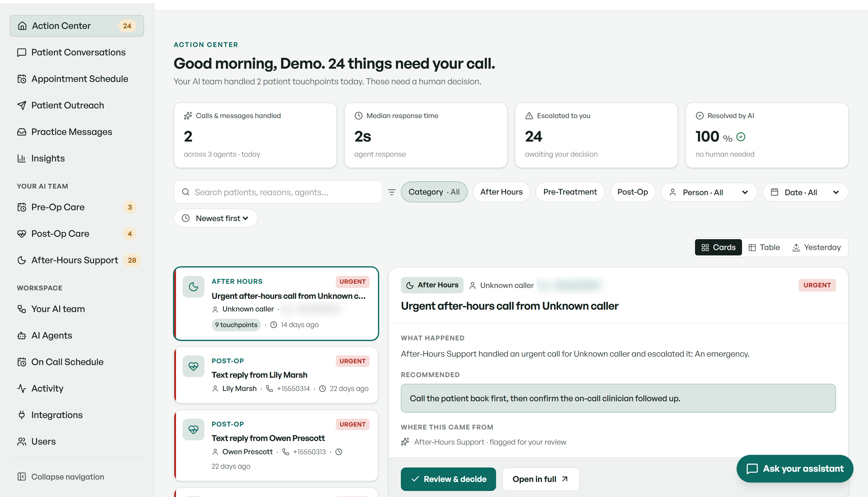Toggle the Pre-Treatment filter chip
868x497 pixels.
pos(570,192)
